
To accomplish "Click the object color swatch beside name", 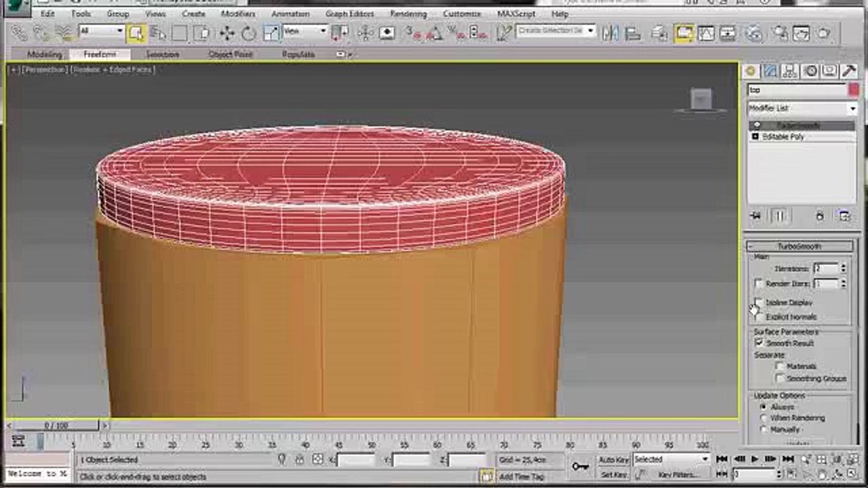I will pyautogui.click(x=852, y=89).
